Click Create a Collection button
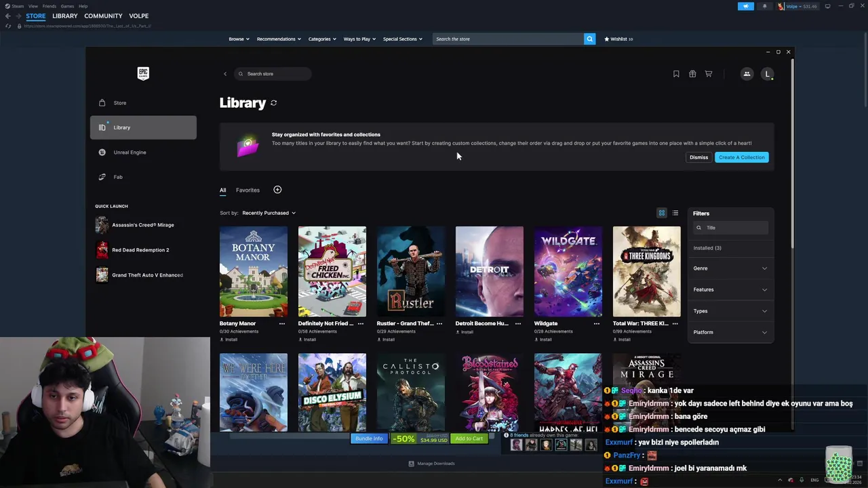 pyautogui.click(x=741, y=157)
